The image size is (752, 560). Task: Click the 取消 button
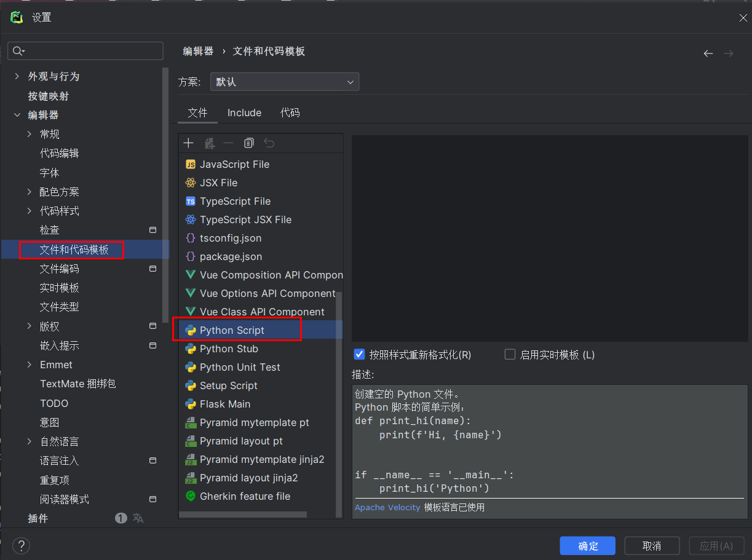pos(652,546)
